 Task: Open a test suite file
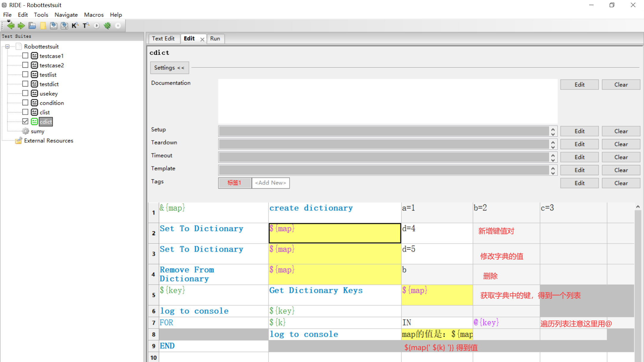click(x=32, y=26)
